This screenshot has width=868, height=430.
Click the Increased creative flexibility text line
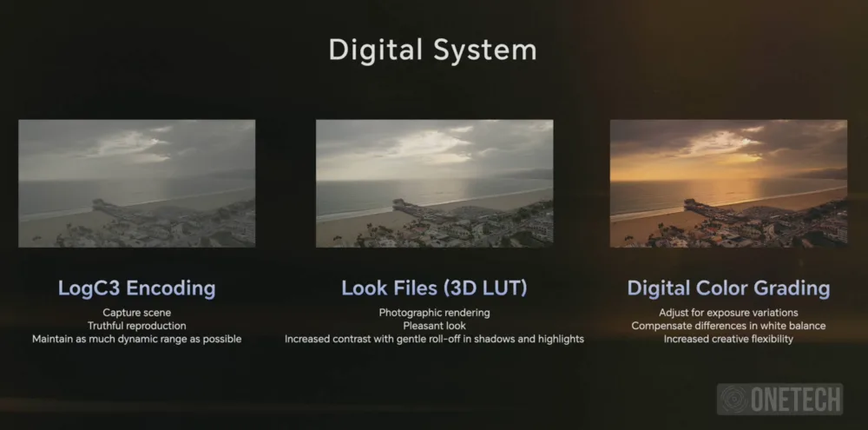(728, 339)
